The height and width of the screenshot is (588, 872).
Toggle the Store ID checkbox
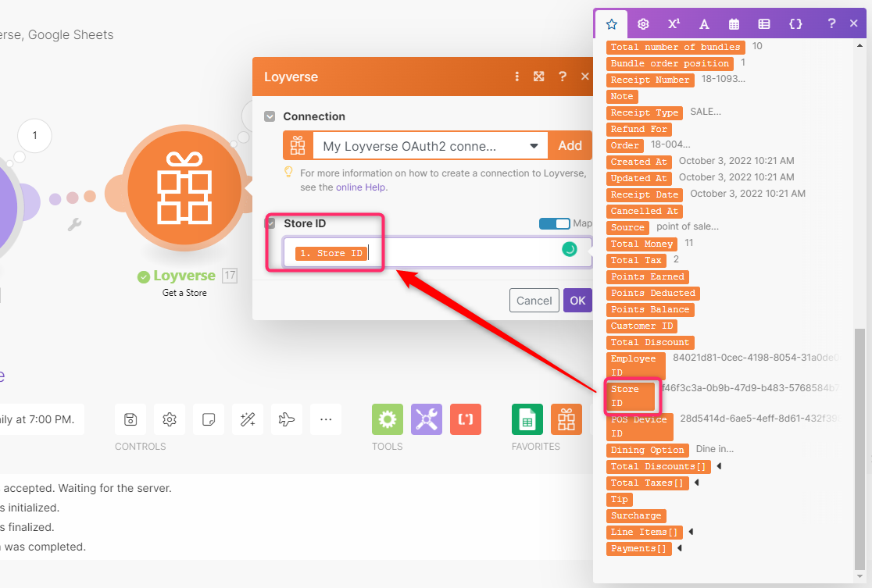(270, 224)
